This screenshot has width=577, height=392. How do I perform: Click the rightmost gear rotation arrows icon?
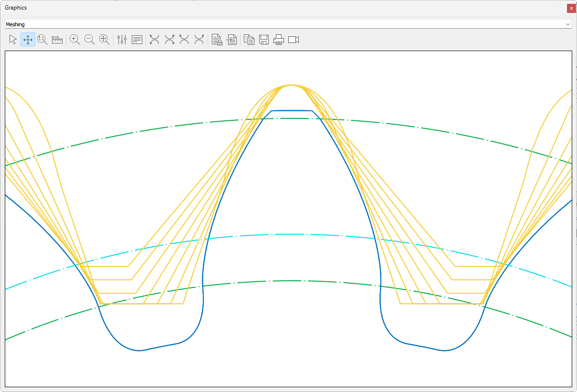(199, 40)
